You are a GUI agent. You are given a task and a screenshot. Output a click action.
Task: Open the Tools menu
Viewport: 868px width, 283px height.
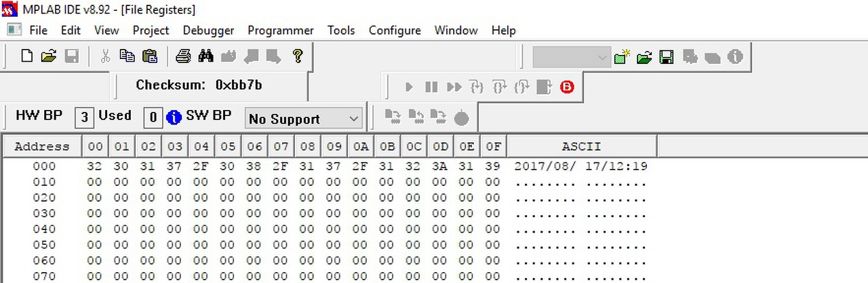pyautogui.click(x=341, y=31)
